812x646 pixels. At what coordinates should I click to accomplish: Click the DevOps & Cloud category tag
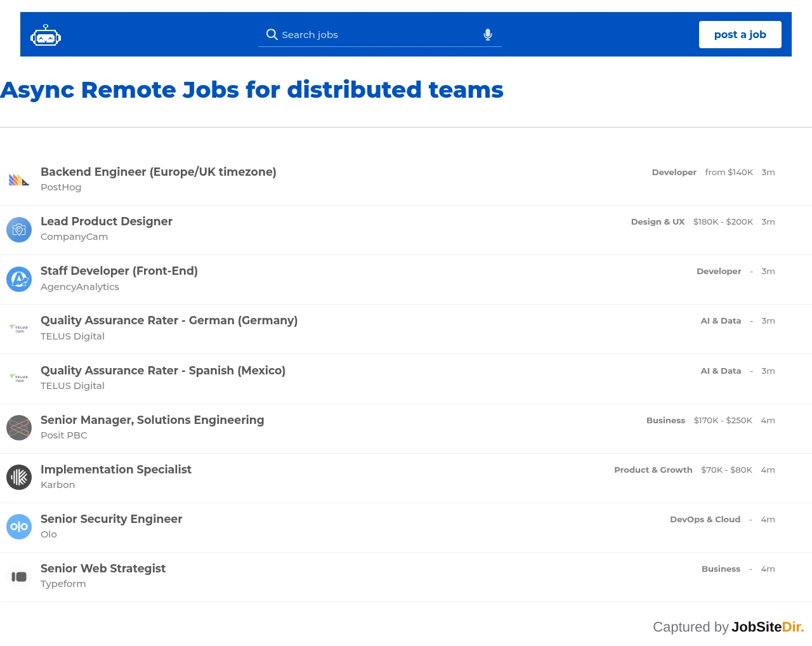tap(705, 519)
